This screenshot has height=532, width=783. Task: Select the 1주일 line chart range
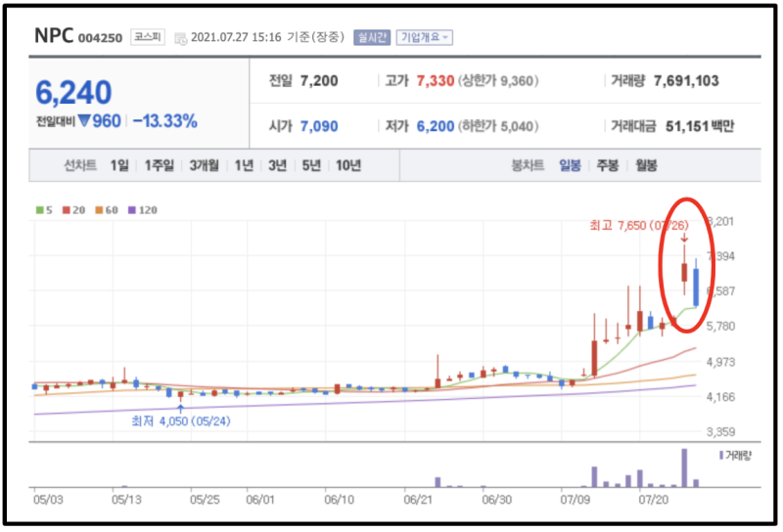(x=160, y=165)
